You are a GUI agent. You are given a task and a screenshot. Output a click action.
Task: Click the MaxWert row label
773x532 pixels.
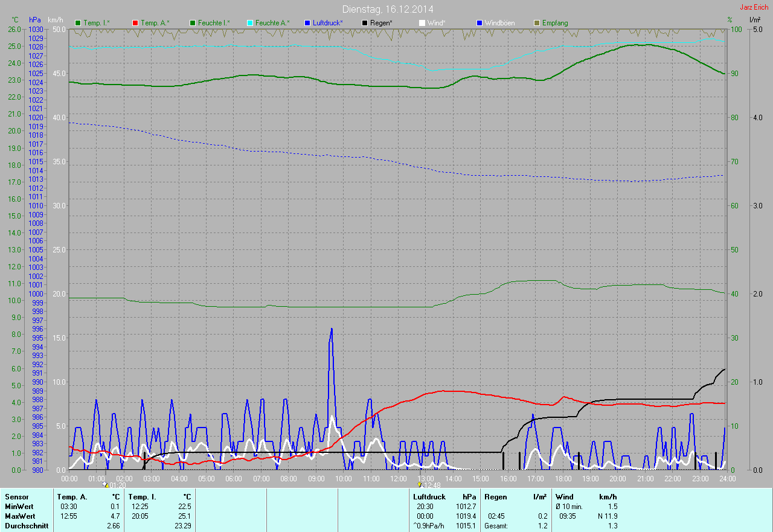tap(20, 516)
